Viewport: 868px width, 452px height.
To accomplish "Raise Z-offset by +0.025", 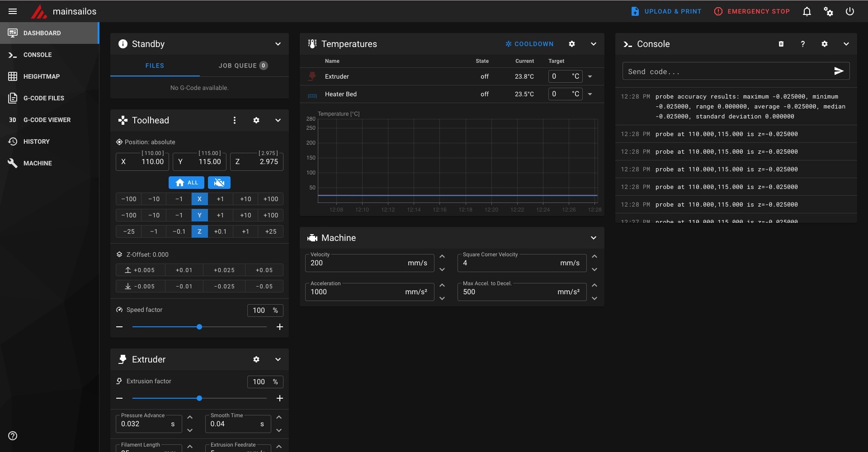I will 224,270.
